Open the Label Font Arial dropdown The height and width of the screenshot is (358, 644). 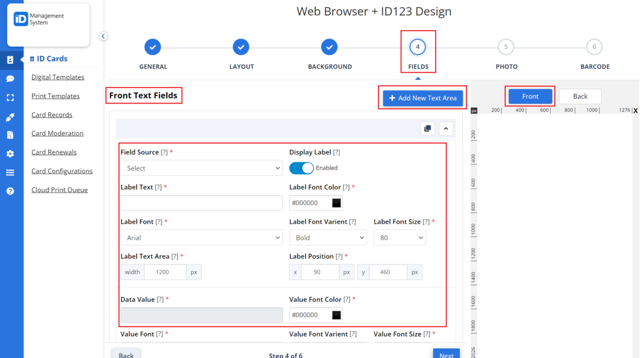pos(201,237)
